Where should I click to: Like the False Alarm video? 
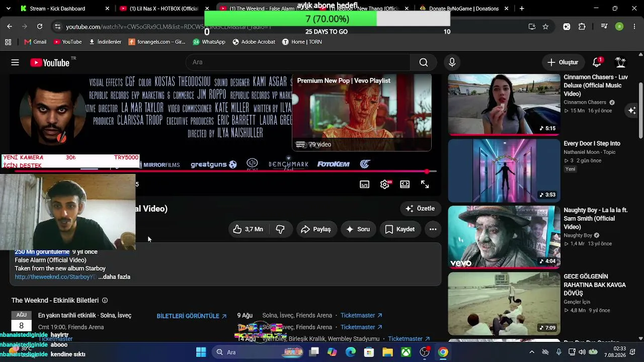248,229
